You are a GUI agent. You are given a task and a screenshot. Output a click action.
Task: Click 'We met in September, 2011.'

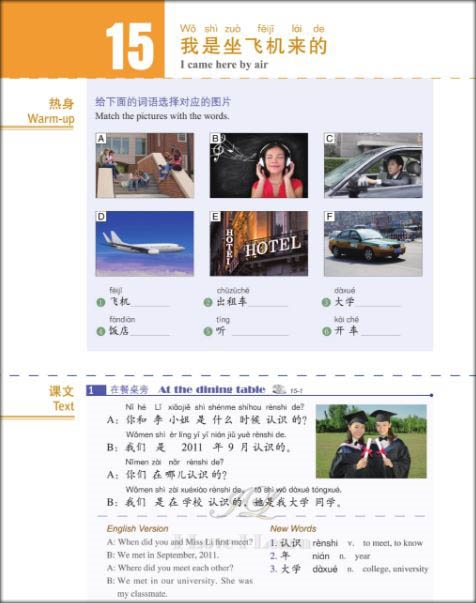168,555
